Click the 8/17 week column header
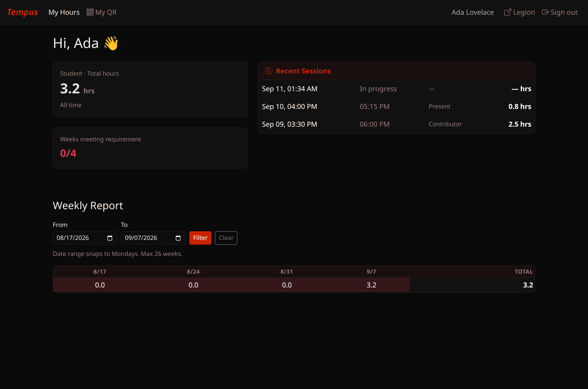588x389 pixels. [100, 272]
